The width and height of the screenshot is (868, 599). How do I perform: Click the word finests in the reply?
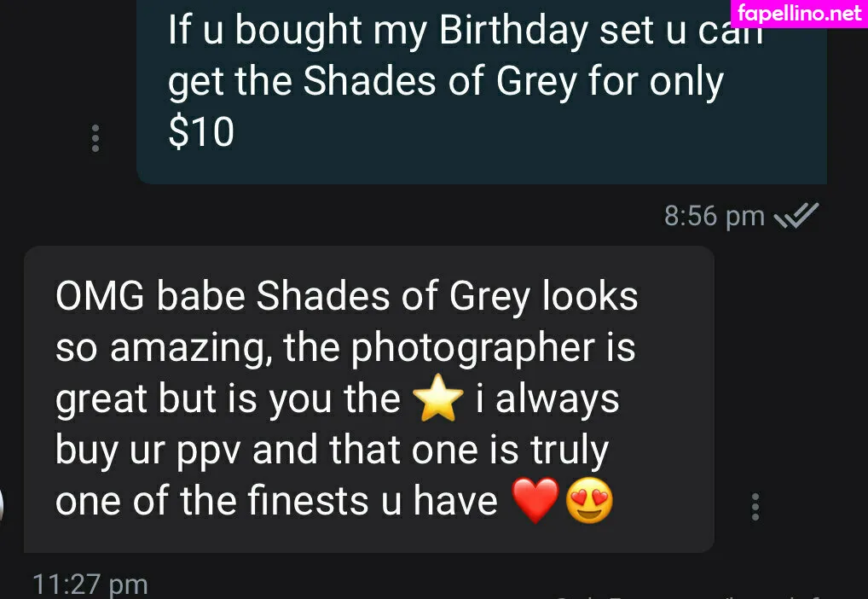click(x=309, y=501)
